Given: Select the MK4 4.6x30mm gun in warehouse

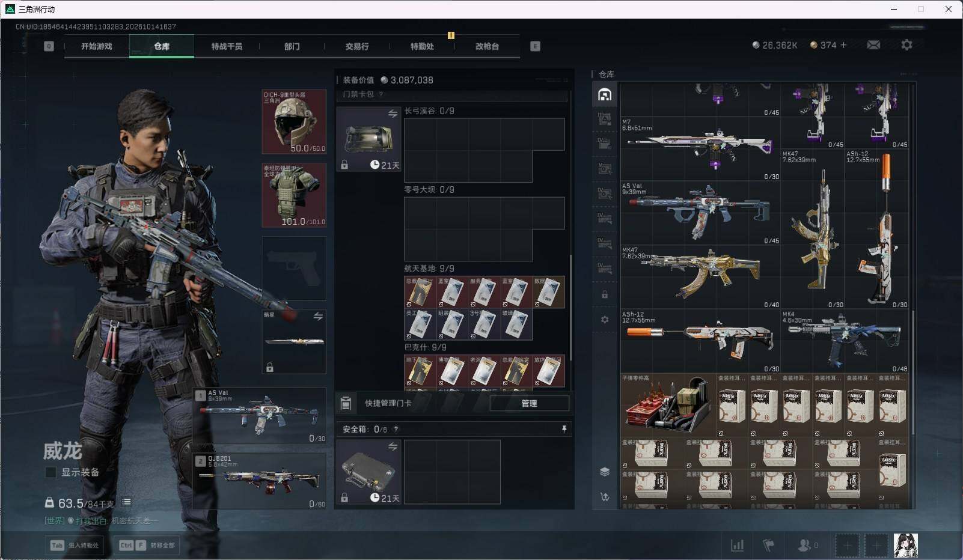Looking at the screenshot, I should pos(845,341).
